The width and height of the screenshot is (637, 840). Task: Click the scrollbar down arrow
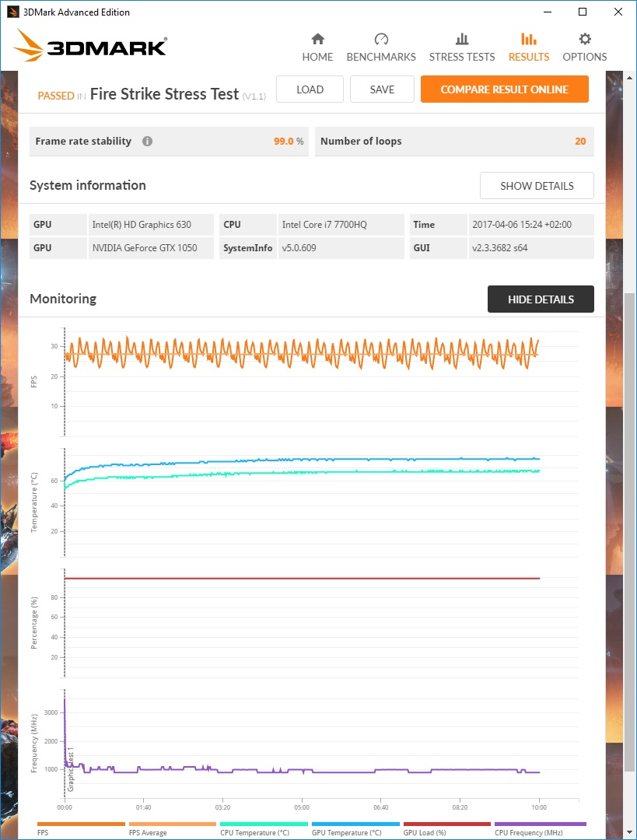coord(630,833)
